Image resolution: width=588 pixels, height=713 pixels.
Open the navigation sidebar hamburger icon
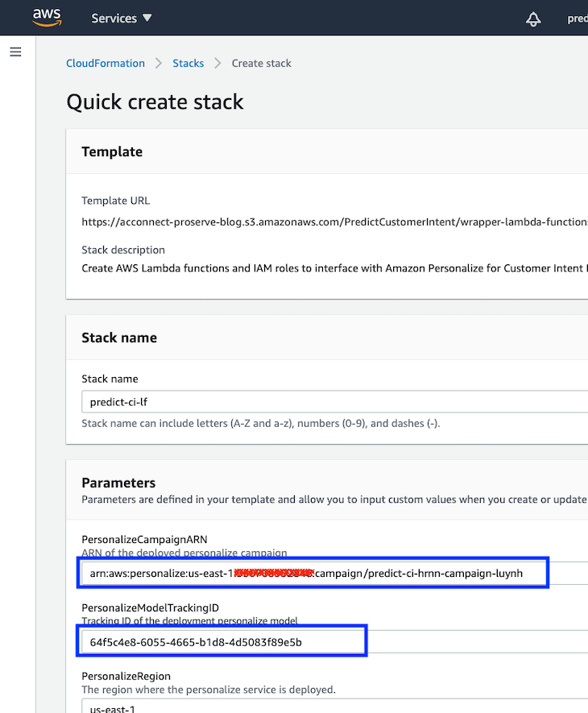pos(15,51)
